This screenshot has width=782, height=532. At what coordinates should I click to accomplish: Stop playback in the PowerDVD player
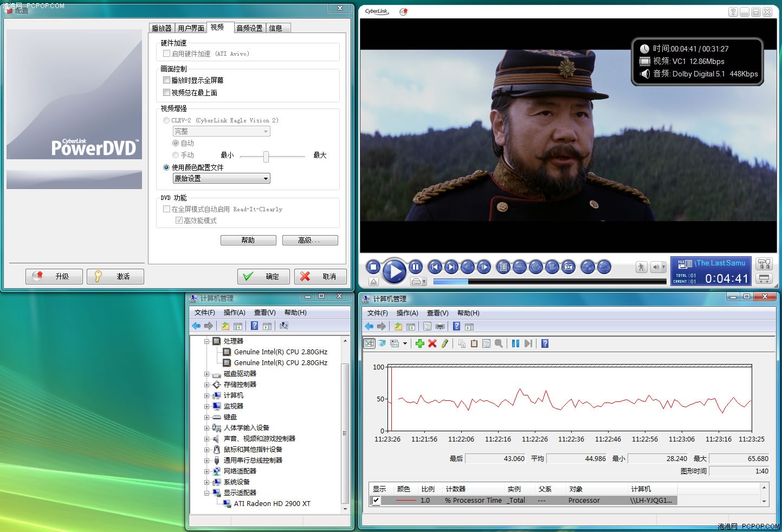(373, 267)
